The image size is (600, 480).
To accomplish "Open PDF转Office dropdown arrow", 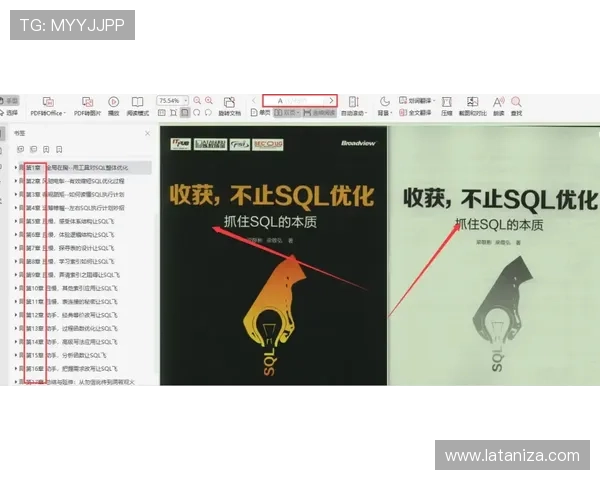I will click(65, 113).
